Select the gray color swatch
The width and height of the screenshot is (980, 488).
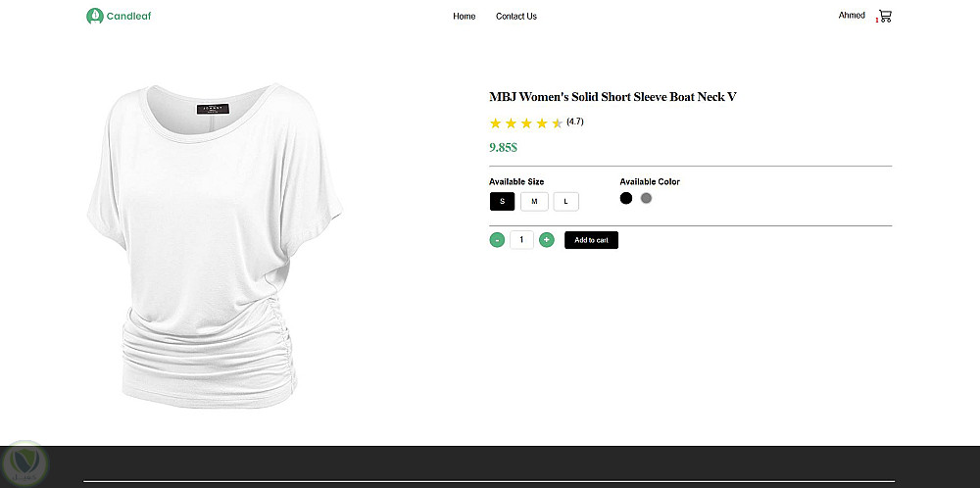pyautogui.click(x=647, y=198)
